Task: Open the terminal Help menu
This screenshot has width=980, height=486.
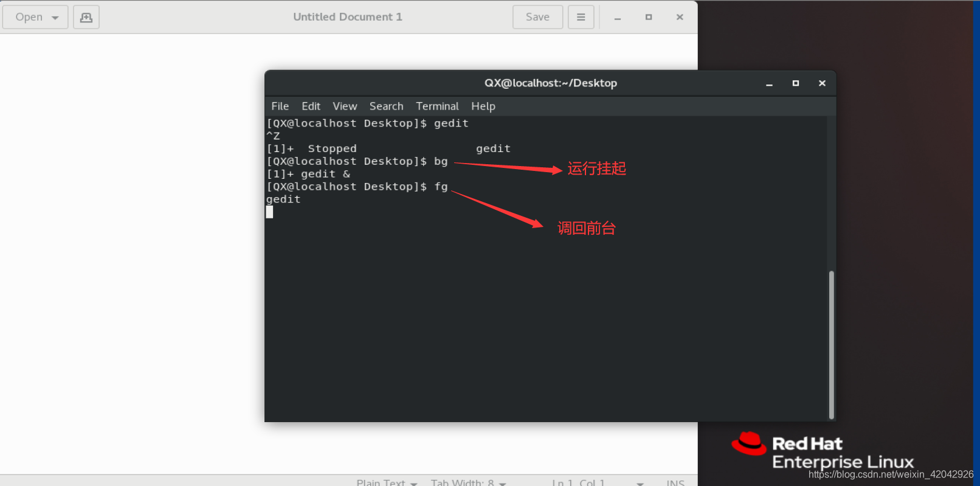Action: pyautogui.click(x=483, y=106)
